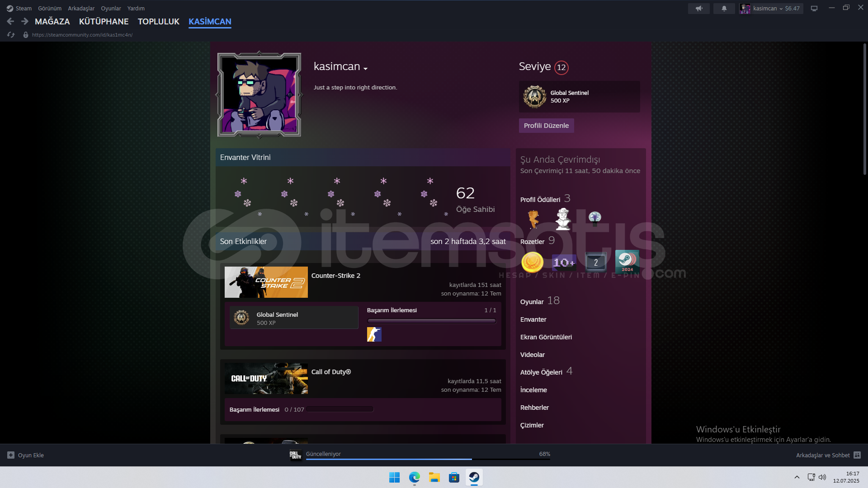
Task: Click the Güncelleniyor download progress bar
Action: point(428,459)
